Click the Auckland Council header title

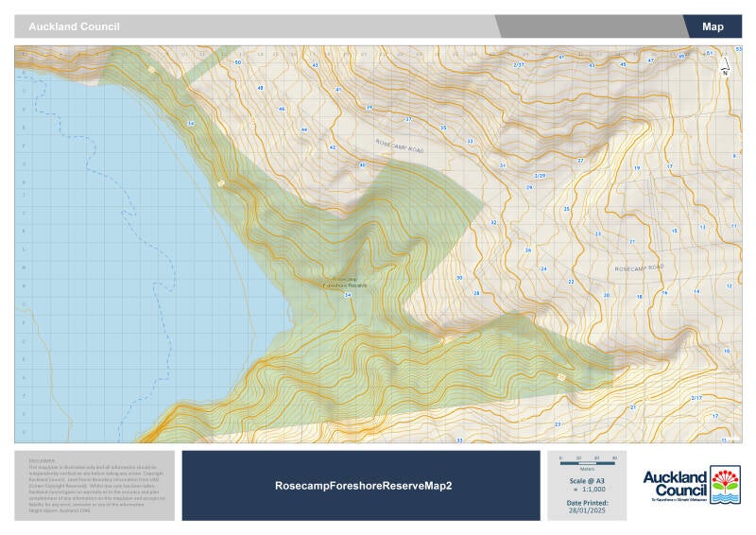[75, 26]
